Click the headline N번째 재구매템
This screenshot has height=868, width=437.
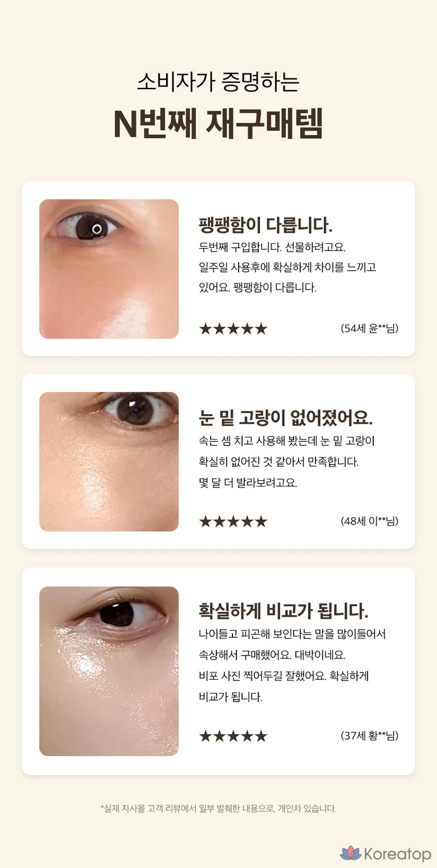click(x=218, y=124)
